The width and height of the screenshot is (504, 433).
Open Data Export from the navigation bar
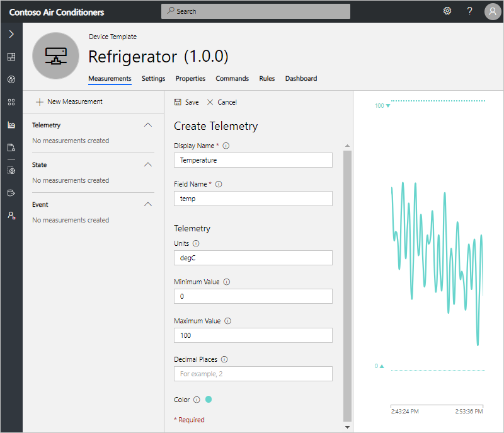[x=11, y=192]
